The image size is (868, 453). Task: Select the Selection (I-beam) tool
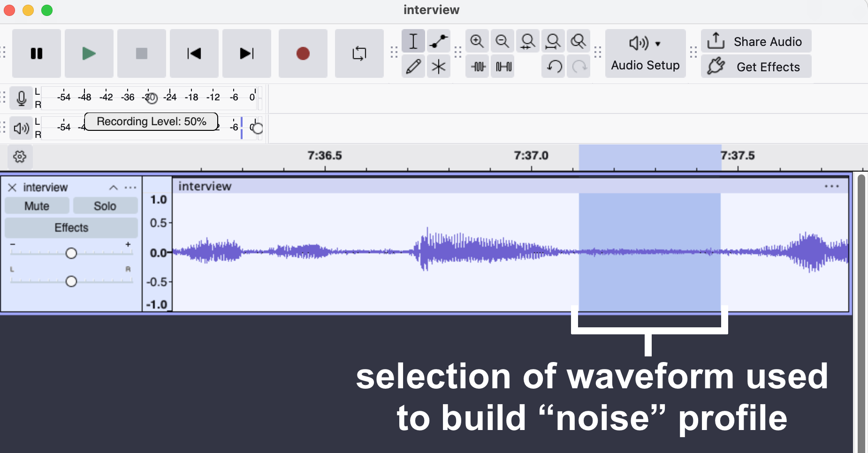413,41
